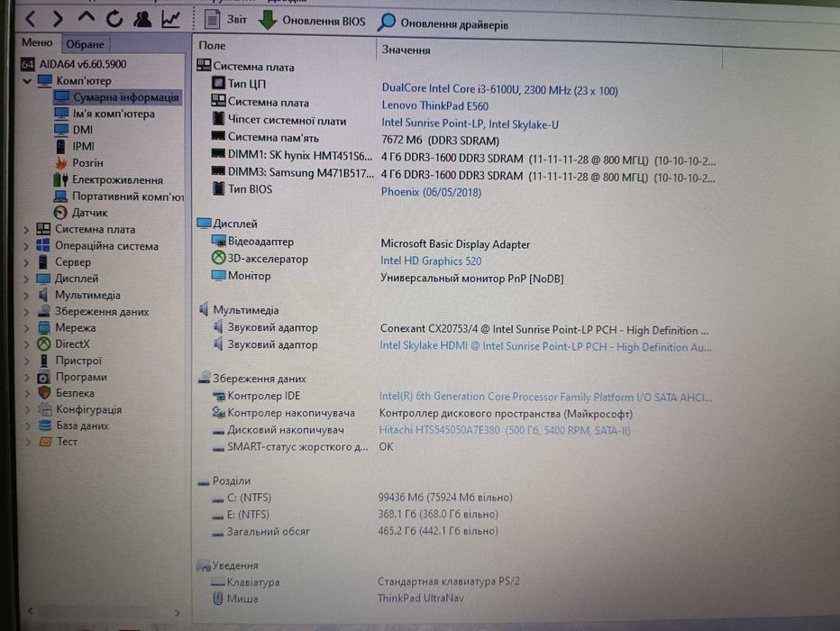
Task: Open Phoenix (06/05/2018) BIOS link
Action: [431, 192]
